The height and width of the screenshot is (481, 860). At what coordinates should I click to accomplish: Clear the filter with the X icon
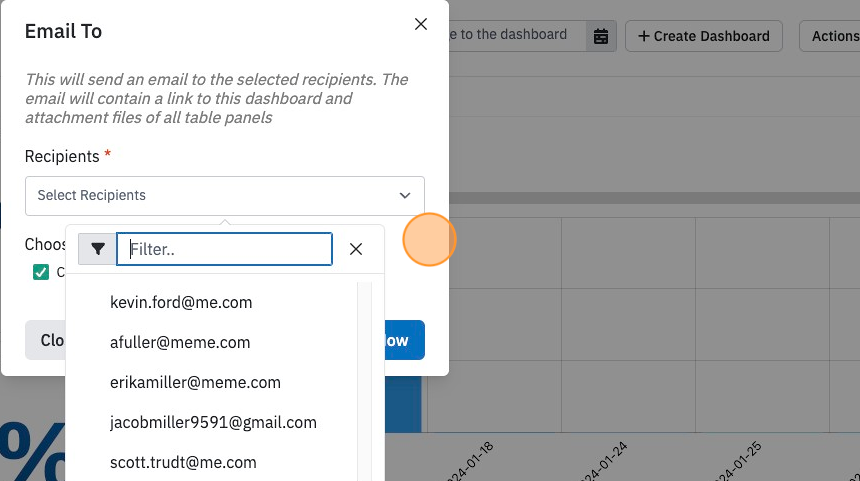tap(356, 249)
